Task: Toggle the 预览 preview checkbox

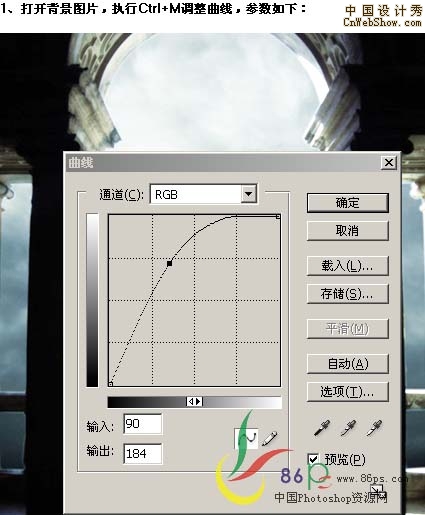Action: 313,459
